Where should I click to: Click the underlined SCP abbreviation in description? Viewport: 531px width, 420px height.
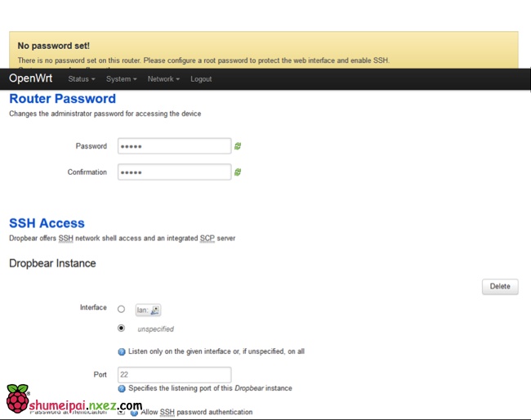tap(207, 239)
